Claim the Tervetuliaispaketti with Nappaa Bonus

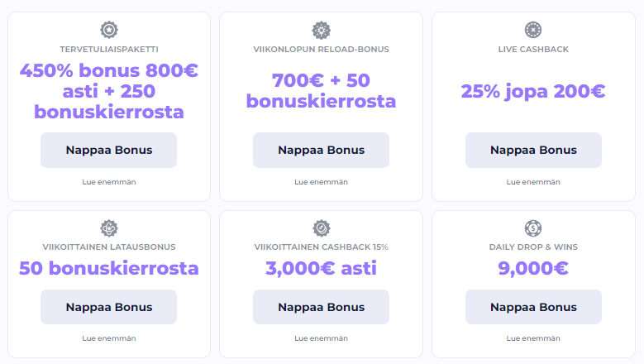point(109,150)
